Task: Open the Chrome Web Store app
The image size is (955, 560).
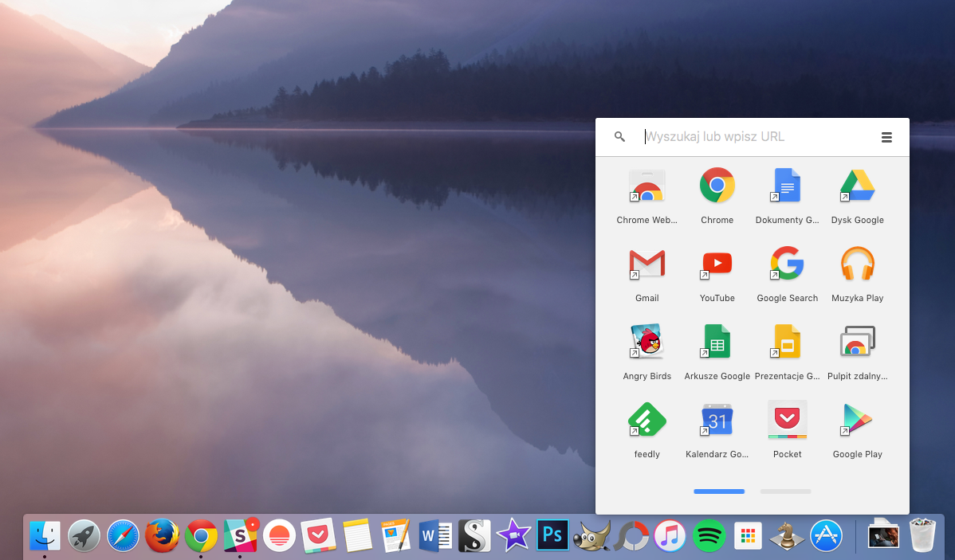Action: [x=646, y=186]
